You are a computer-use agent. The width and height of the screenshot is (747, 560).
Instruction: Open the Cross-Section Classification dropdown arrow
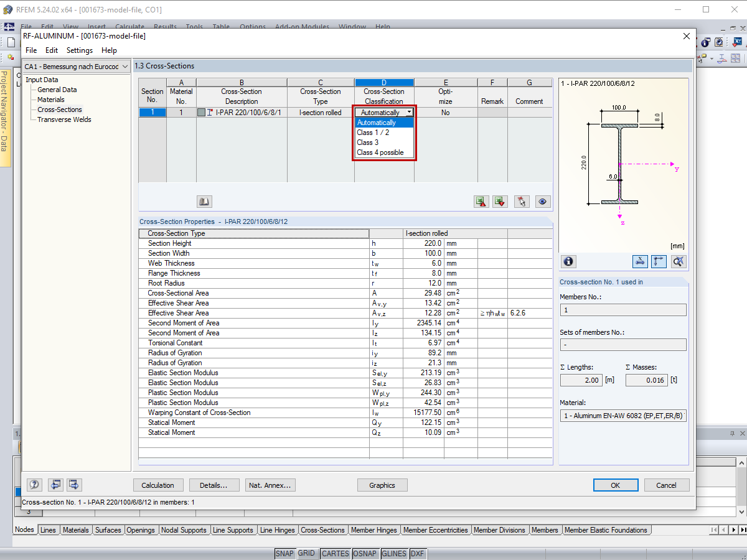(408, 113)
